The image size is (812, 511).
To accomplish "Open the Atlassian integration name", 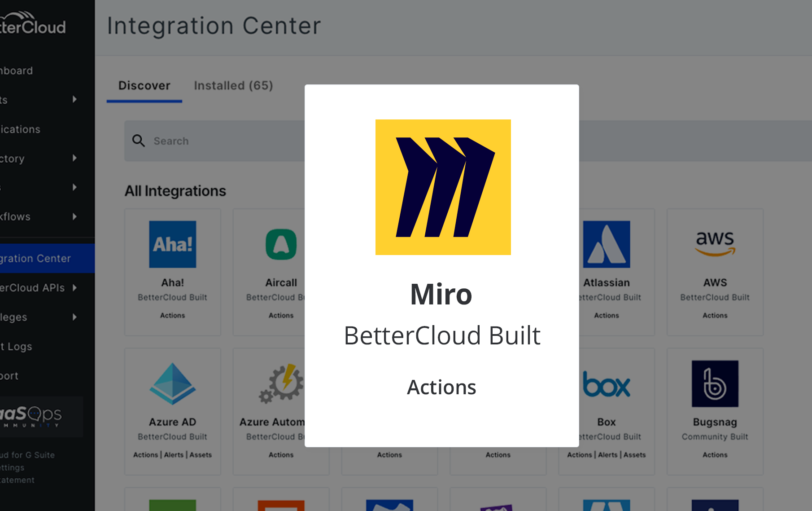I will [x=607, y=282].
